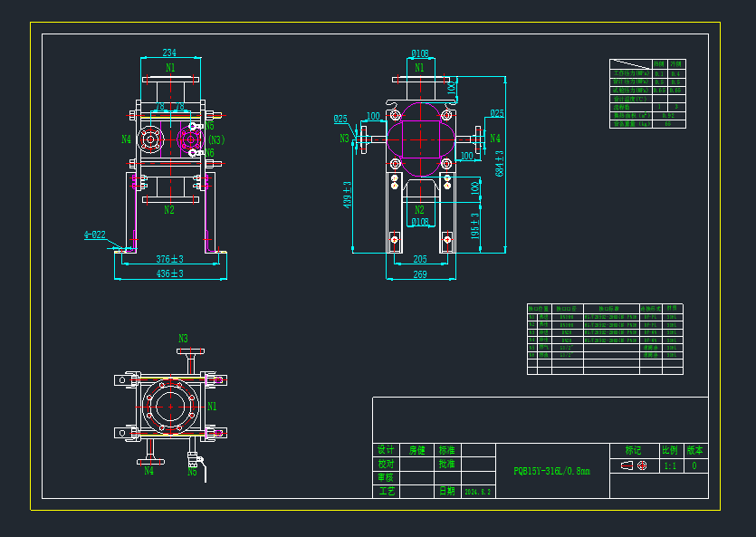This screenshot has width=756, height=537.
Task: Click the 436±3 overall base dimension
Action: coord(169,273)
